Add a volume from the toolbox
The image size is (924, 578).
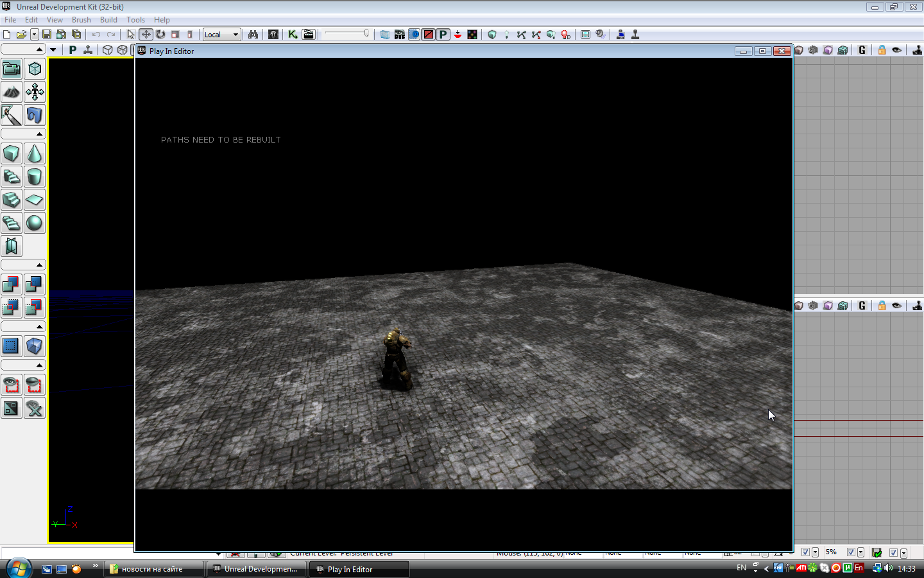tap(35, 346)
